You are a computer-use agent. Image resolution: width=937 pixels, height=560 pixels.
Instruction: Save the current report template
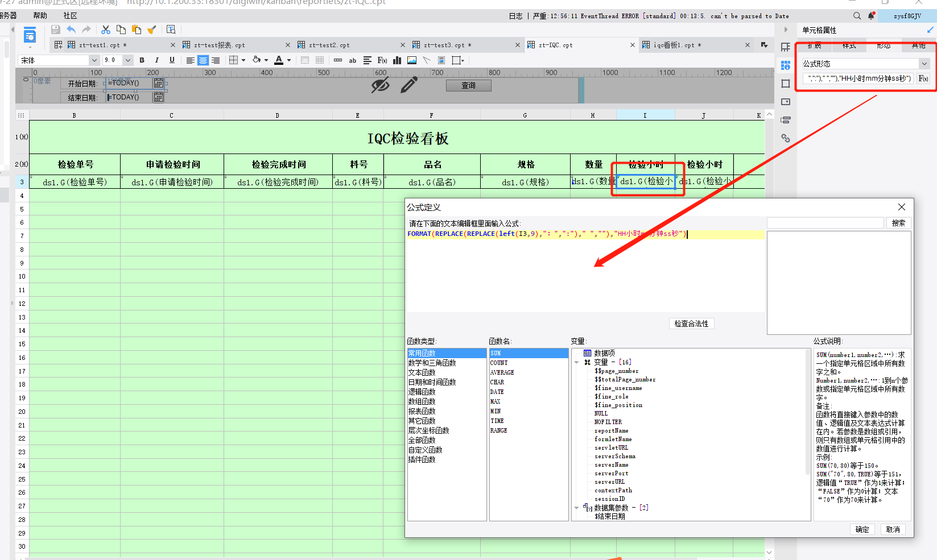pyautogui.click(x=55, y=30)
